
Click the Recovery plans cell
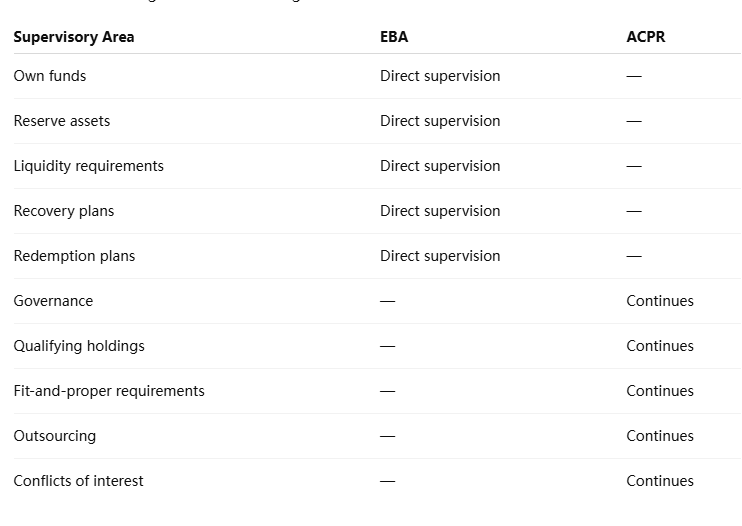(x=64, y=211)
